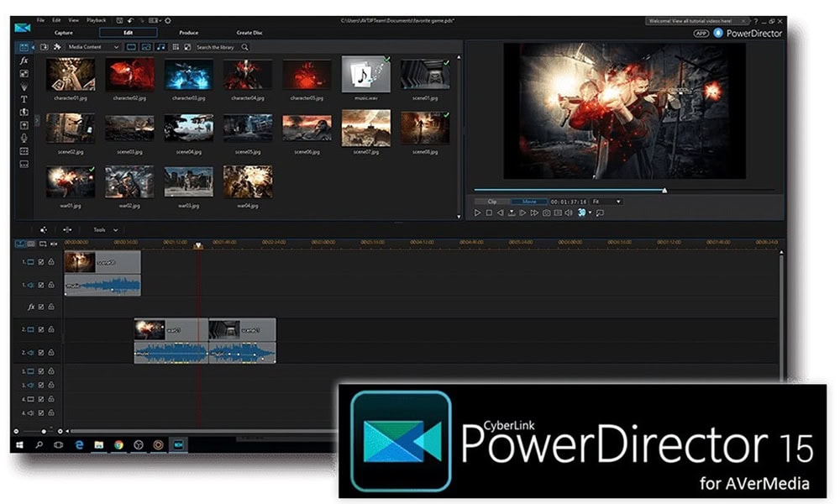
Task: Click the Undo arrow in the top toolbar
Action: click(131, 20)
